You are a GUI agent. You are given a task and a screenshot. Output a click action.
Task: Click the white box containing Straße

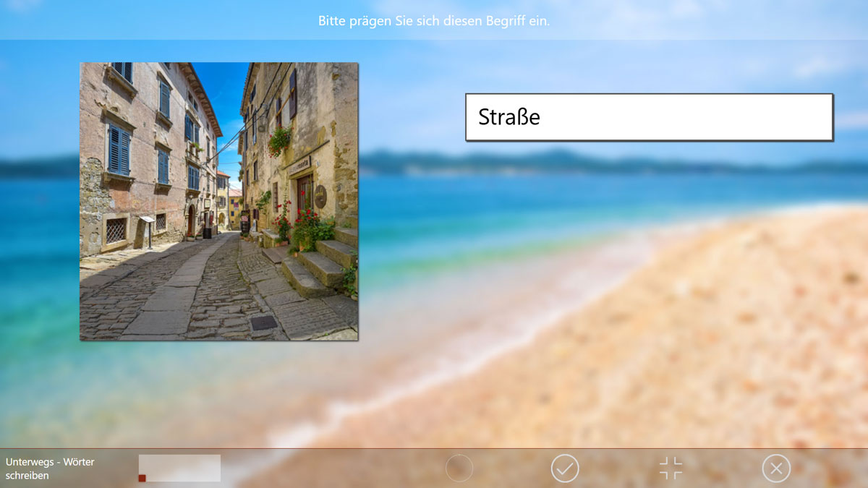(649, 117)
